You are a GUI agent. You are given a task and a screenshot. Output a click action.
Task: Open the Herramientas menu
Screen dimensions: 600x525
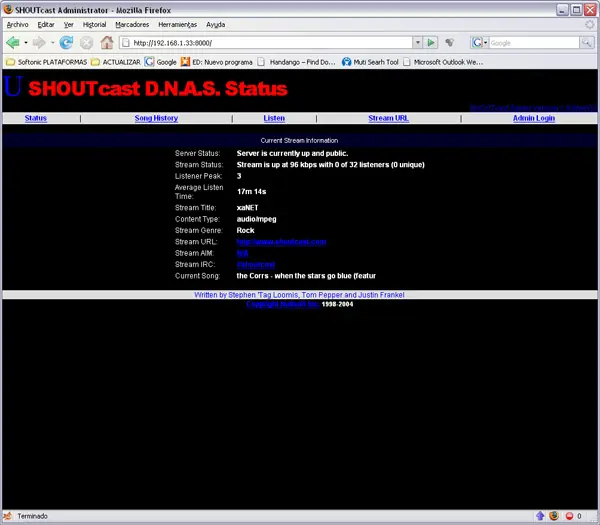point(178,24)
